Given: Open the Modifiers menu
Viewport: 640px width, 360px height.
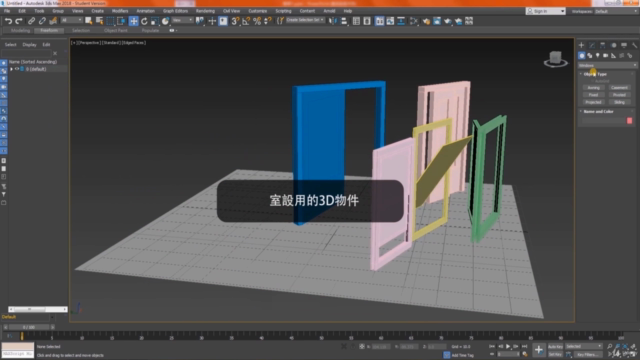Looking at the screenshot, I should pos(120,11).
